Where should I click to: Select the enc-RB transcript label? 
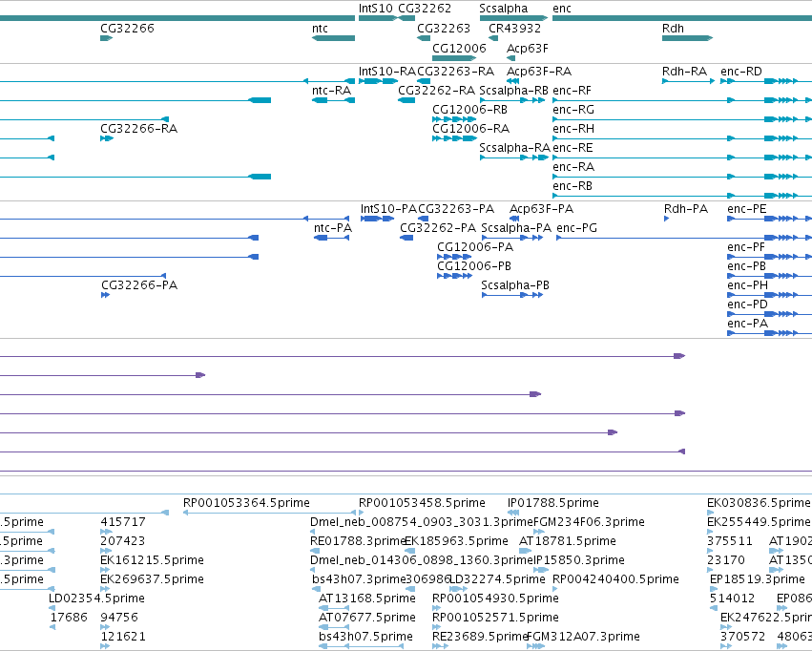(573, 186)
